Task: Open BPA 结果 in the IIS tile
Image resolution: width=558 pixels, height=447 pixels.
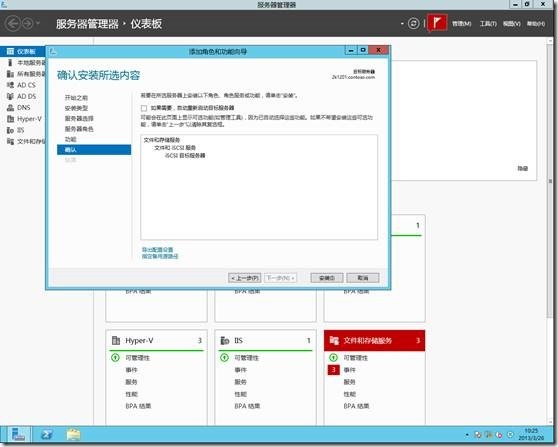Action: click(x=247, y=406)
